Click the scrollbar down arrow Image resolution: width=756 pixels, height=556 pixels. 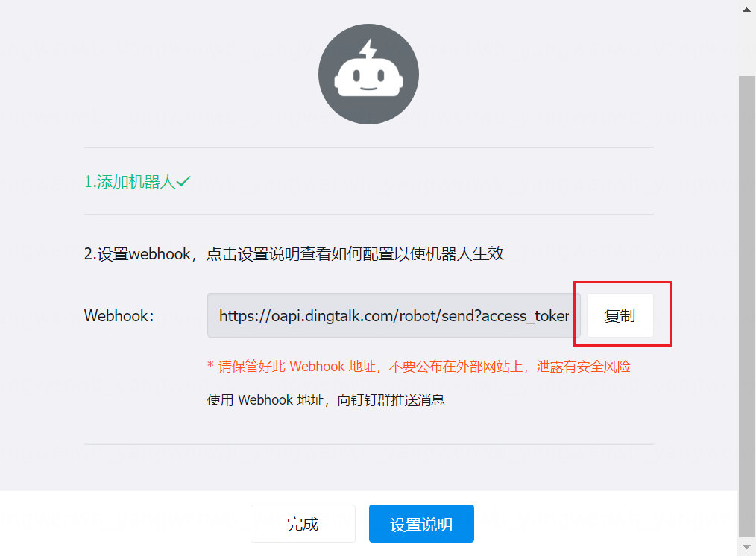click(x=746, y=548)
